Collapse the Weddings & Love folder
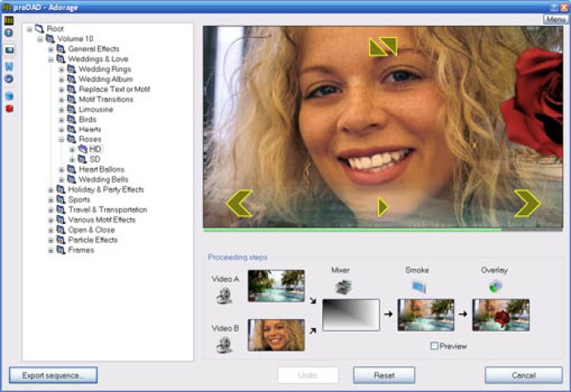571x392 pixels. tap(51, 60)
